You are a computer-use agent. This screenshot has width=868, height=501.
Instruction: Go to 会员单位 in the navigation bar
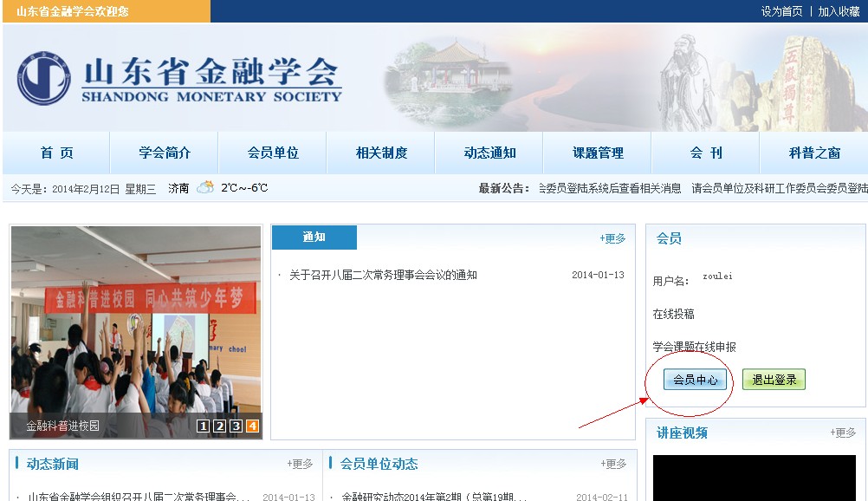click(273, 153)
